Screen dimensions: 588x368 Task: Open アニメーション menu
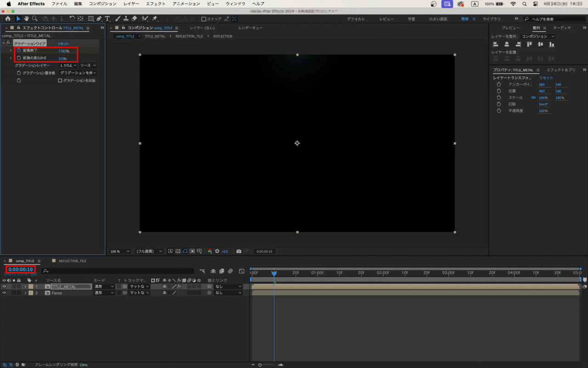click(x=186, y=4)
